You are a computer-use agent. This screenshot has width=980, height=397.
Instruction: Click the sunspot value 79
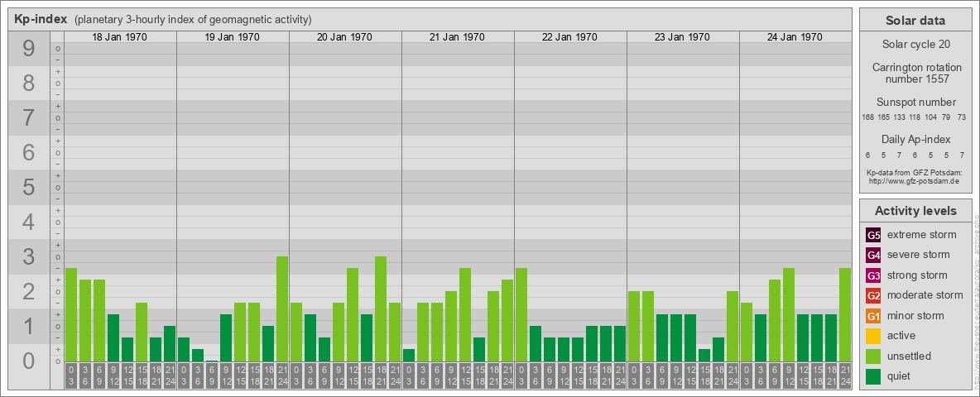pyautogui.click(x=946, y=117)
